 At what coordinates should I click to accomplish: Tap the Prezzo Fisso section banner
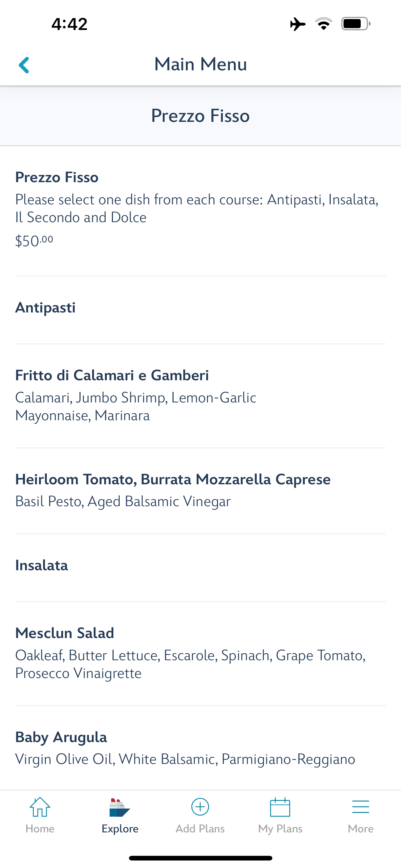point(200,116)
